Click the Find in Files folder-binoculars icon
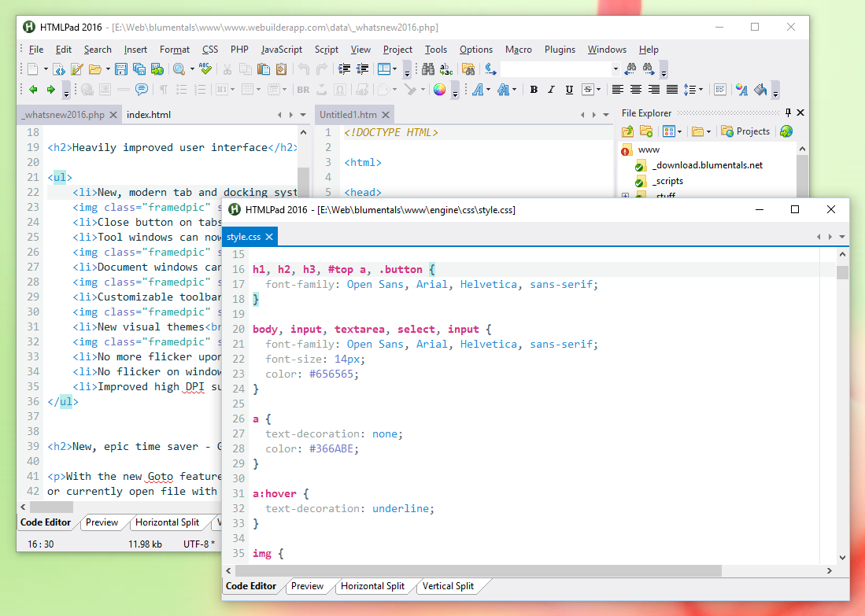The width and height of the screenshot is (865, 616). tap(468, 69)
